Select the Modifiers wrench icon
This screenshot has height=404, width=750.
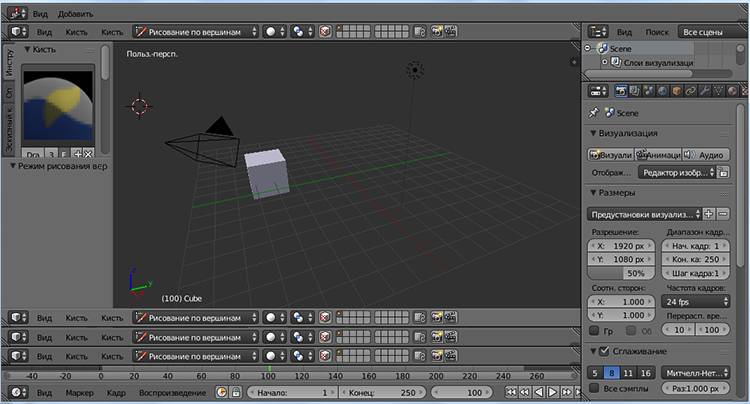(706, 92)
